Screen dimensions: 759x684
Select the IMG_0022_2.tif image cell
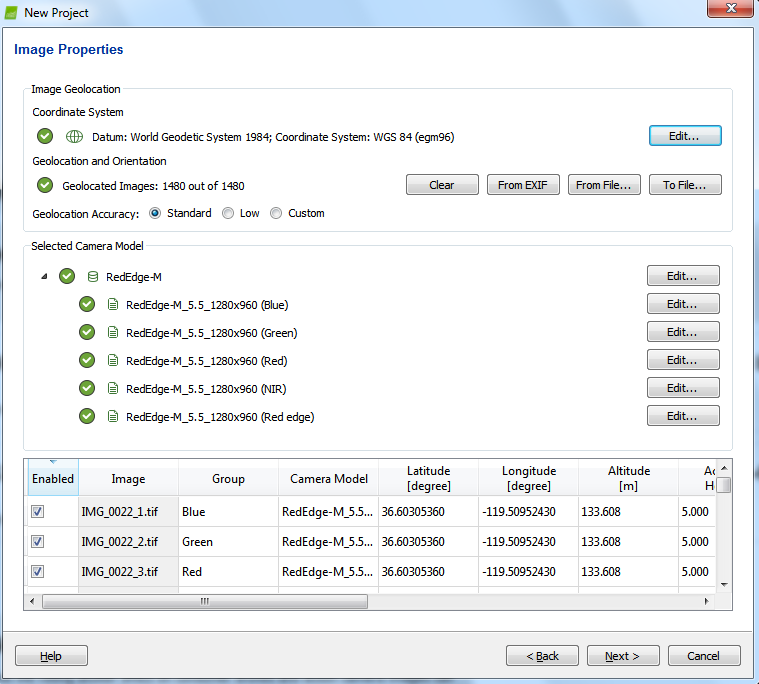tap(128, 542)
